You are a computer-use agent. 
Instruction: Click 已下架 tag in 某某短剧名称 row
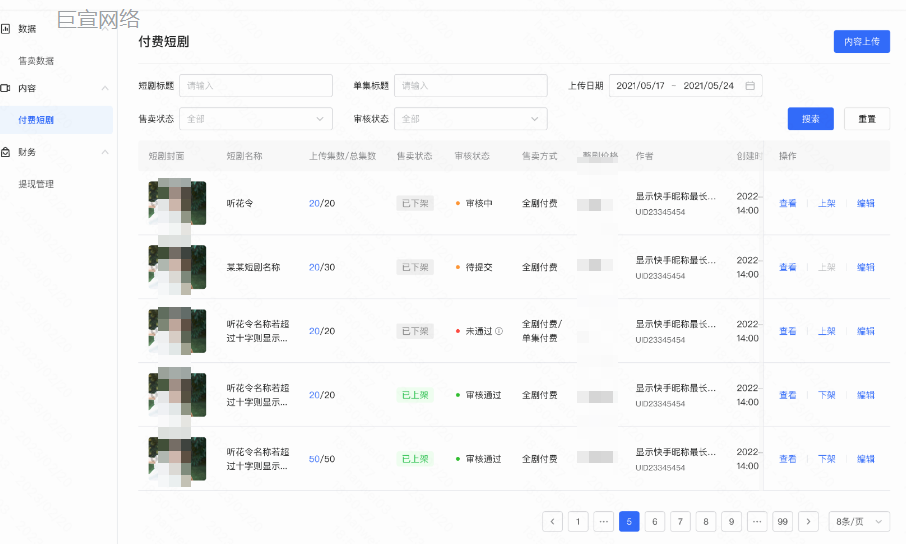[x=415, y=267]
